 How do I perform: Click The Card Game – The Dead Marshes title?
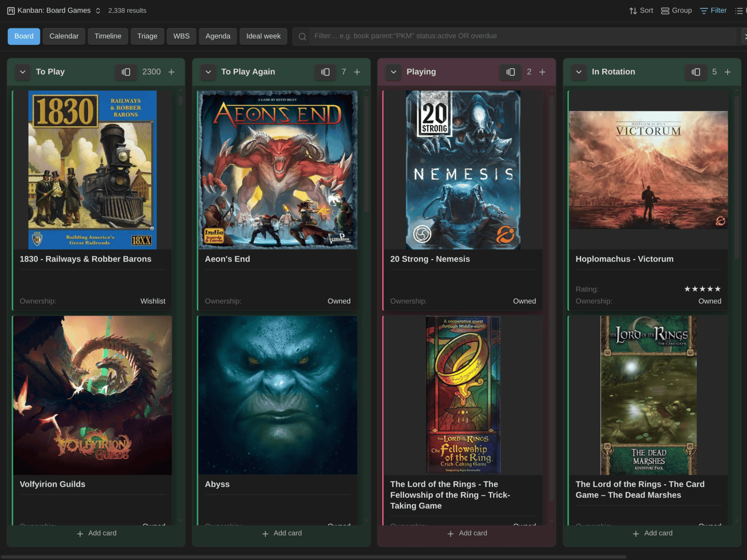pos(640,490)
